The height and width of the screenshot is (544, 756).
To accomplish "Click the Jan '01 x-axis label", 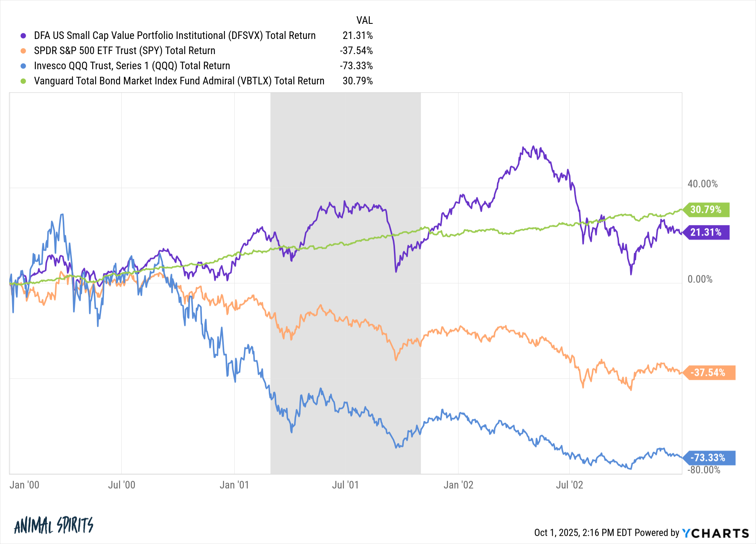I will tap(234, 485).
